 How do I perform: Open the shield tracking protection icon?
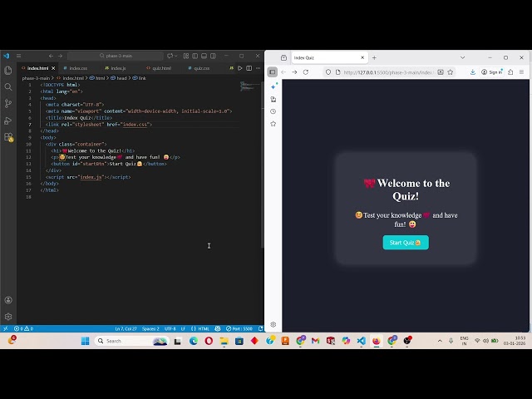(328, 72)
